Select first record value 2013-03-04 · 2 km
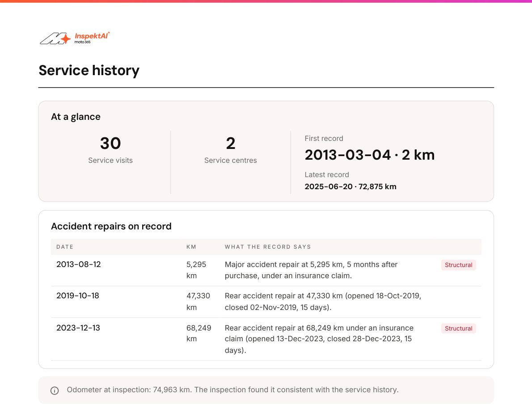 369,155
